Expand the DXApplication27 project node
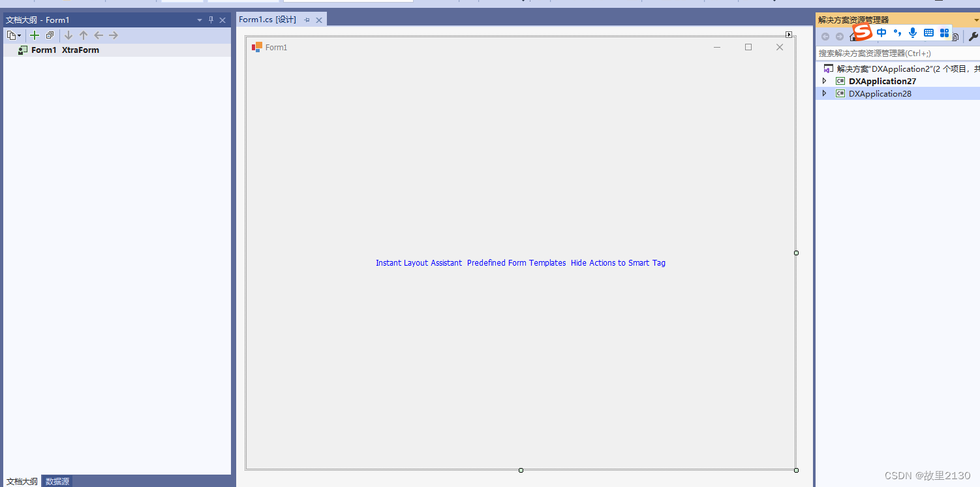 824,81
